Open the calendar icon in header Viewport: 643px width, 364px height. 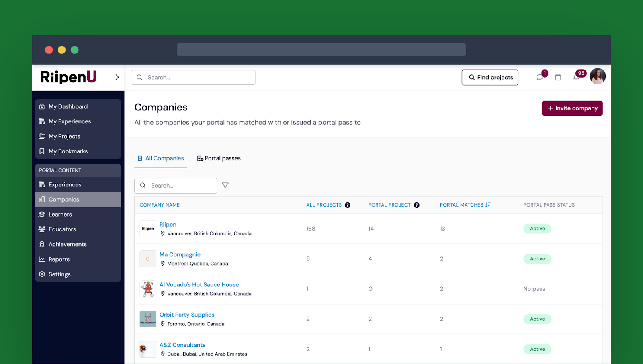(x=558, y=77)
